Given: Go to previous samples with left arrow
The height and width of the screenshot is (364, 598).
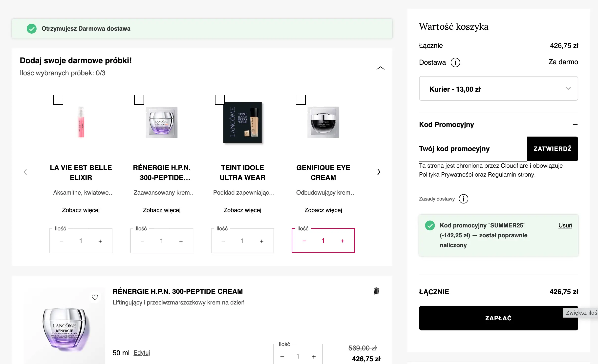Looking at the screenshot, I should [25, 172].
